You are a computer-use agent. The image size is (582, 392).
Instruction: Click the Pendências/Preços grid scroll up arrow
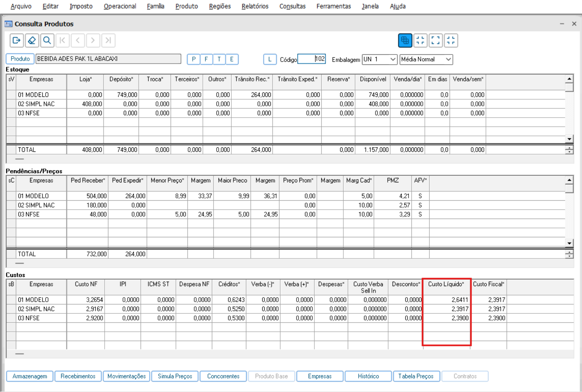569,180
